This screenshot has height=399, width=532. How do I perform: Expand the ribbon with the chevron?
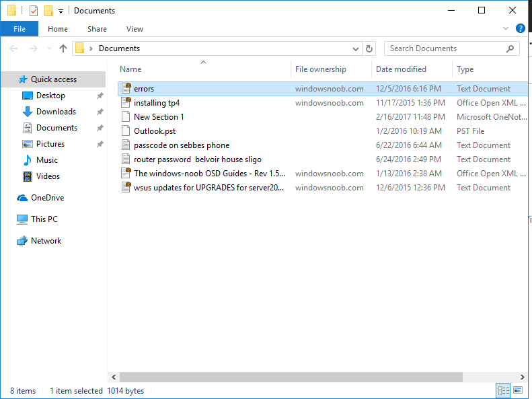point(506,28)
